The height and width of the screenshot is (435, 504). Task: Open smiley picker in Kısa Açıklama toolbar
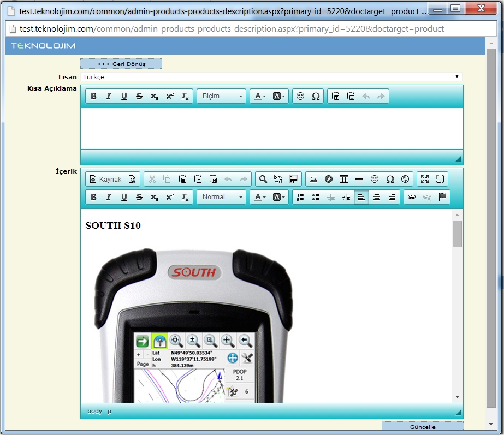(x=300, y=97)
